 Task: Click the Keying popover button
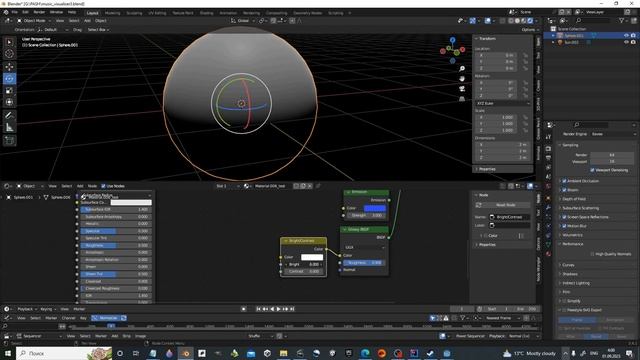click(47, 309)
